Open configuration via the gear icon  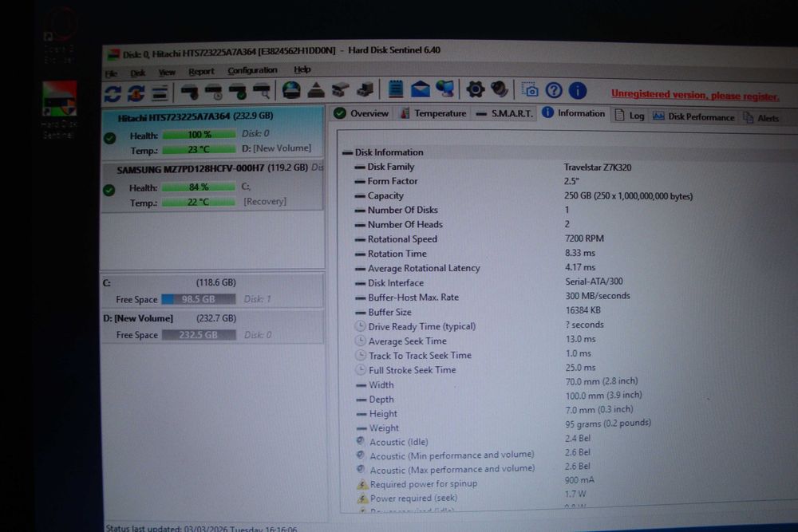(x=476, y=89)
